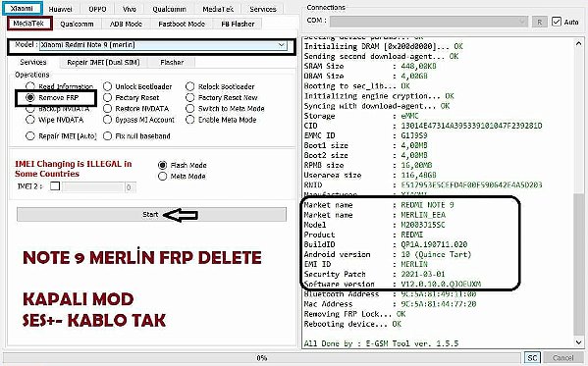Click the log scrollbar up arrow
The image size is (588, 366).
[x=578, y=43]
